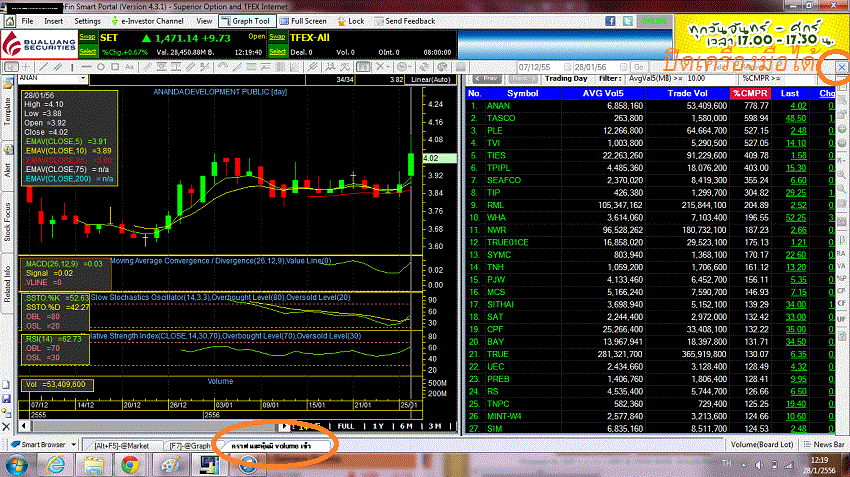Open the Linear(Auto) scale dropdown
This screenshot has height=477, width=850.
(431, 79)
